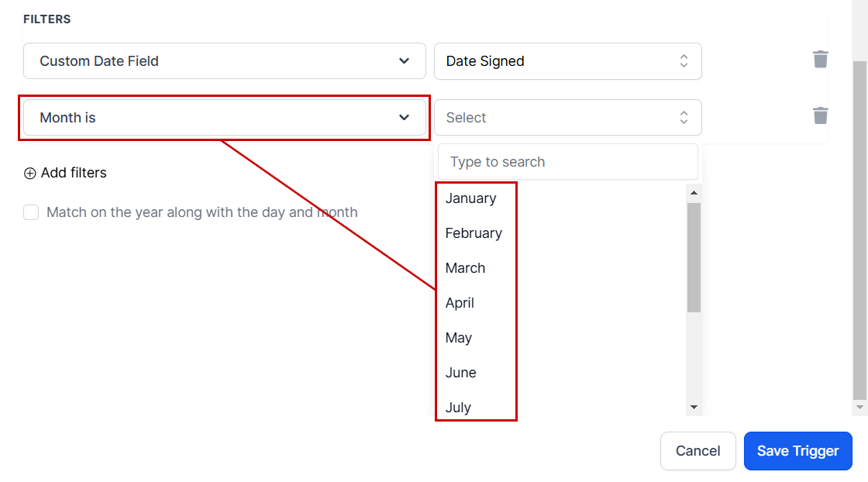Click the plus icon beside Add filters
The width and height of the screenshot is (868, 482).
click(30, 174)
